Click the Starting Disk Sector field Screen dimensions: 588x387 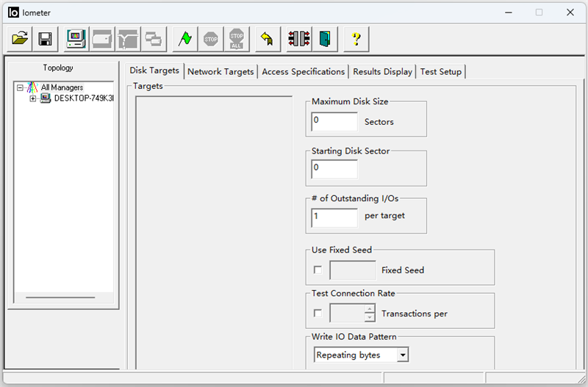pyautogui.click(x=334, y=170)
